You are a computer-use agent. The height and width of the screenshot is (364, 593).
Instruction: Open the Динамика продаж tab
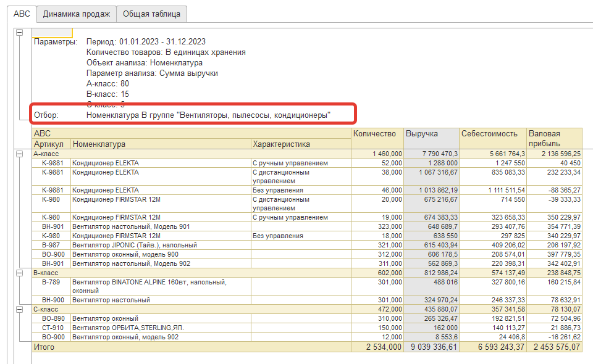[x=77, y=14]
